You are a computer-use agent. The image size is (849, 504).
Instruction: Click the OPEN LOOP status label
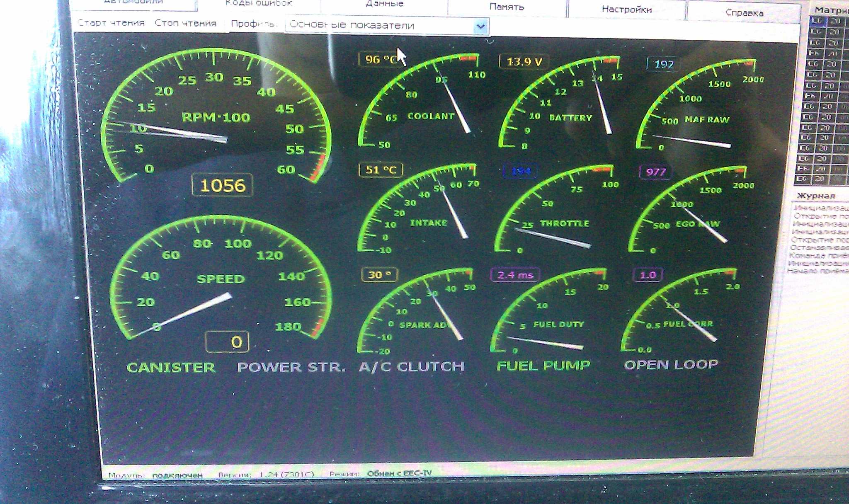point(671,365)
